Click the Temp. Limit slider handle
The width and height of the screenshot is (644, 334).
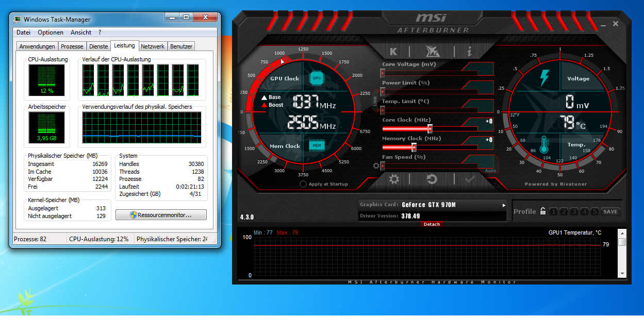(383, 110)
